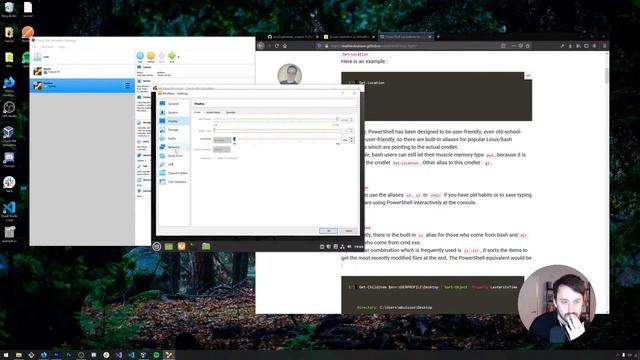The image size is (640, 360).
Task: Open Help menu in VirtualBox Manager
Action: (x=62, y=47)
